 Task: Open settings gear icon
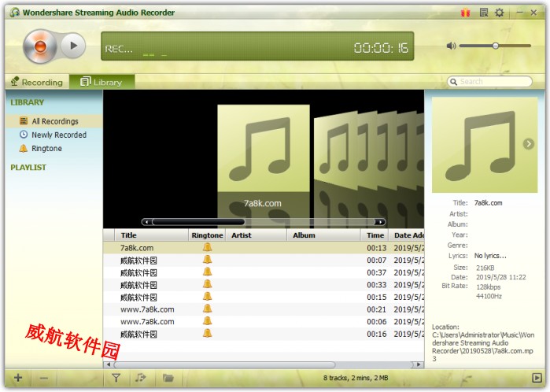pos(499,13)
